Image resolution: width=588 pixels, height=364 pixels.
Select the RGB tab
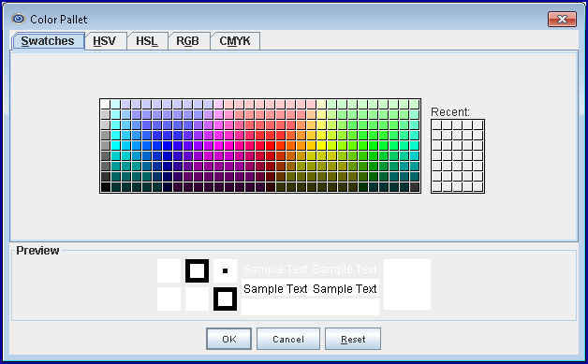tap(187, 41)
